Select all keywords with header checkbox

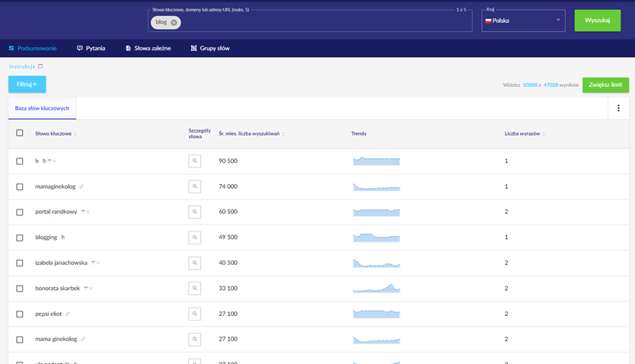click(x=20, y=133)
